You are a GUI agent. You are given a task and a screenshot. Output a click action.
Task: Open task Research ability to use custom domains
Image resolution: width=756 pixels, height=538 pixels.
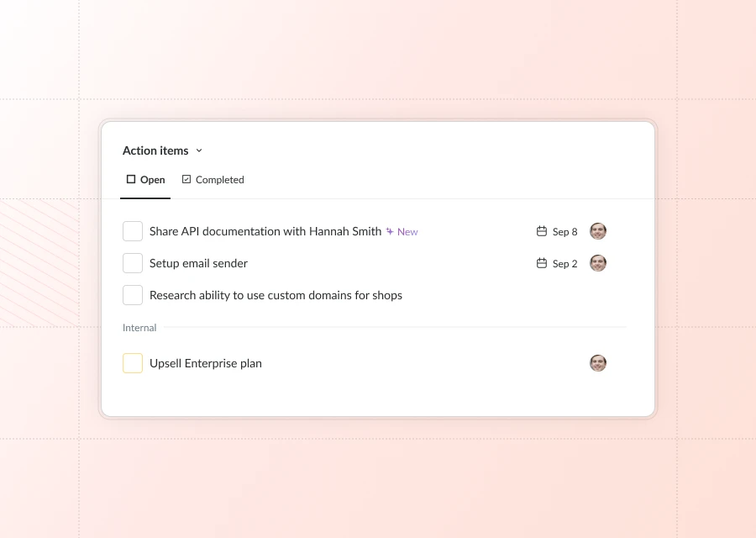(276, 295)
